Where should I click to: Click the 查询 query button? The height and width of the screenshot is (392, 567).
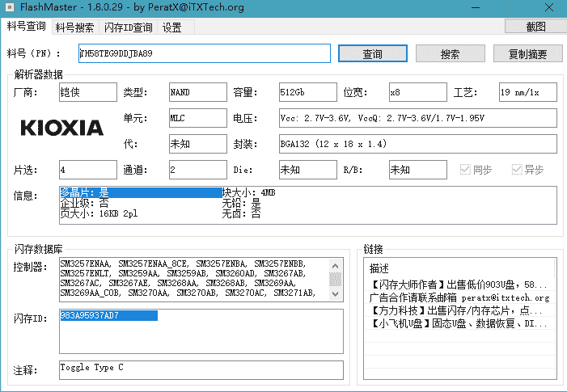coord(372,53)
